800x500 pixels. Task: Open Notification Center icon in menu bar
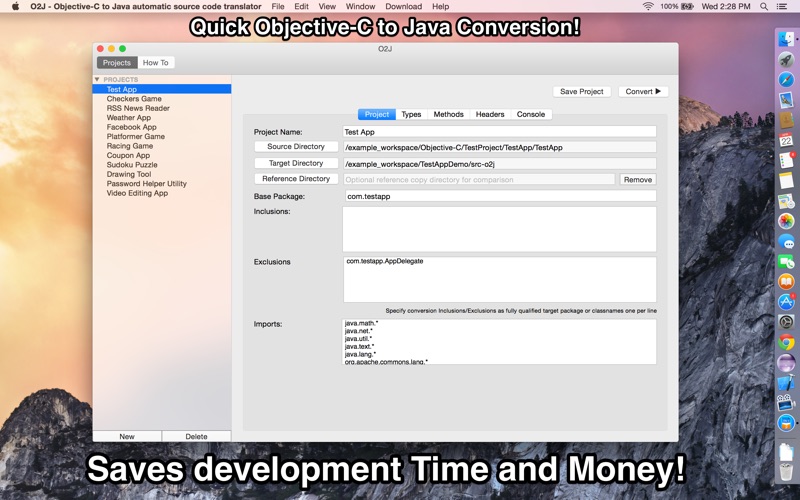[782, 6]
